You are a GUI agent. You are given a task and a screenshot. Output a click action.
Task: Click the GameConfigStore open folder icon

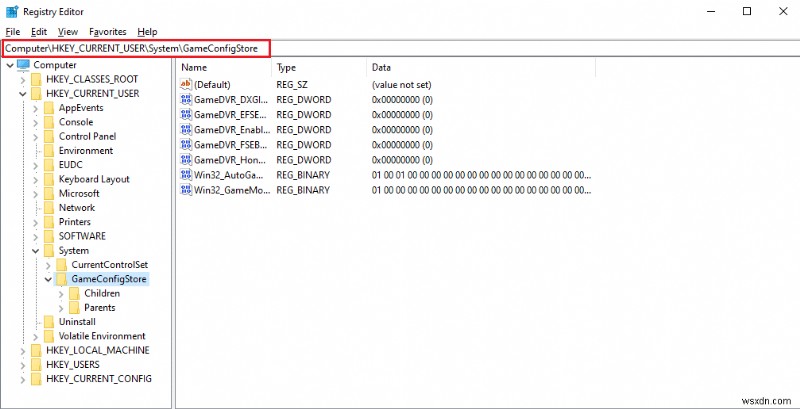pyautogui.click(x=61, y=279)
